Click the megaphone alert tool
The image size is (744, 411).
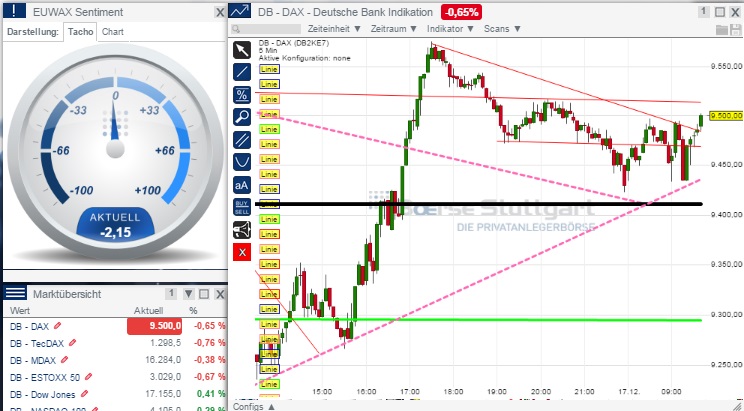point(242,230)
